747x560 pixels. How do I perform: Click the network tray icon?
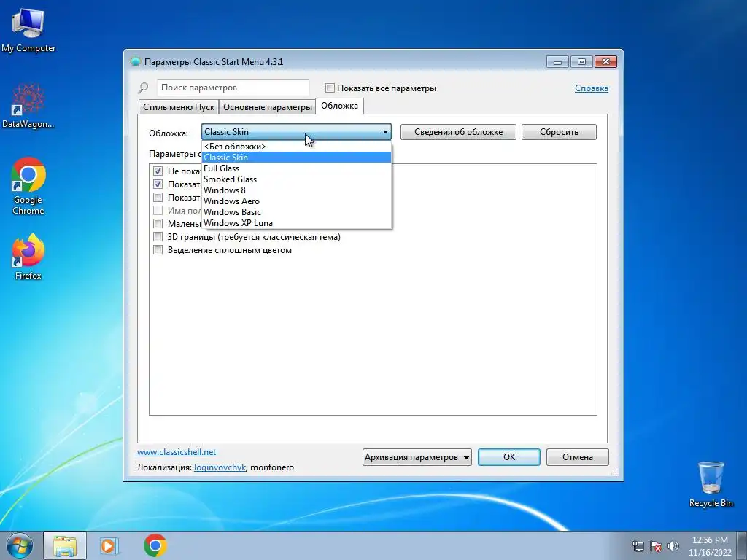pos(638,546)
